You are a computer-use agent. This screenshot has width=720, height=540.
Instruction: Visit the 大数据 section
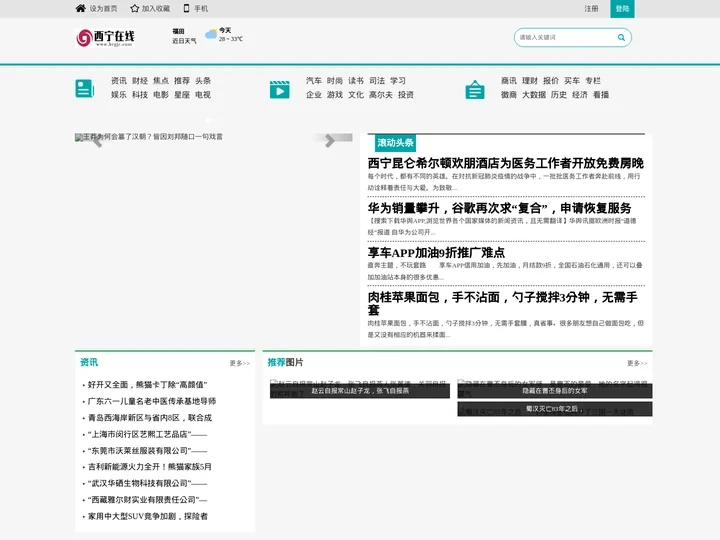[x=534, y=95]
